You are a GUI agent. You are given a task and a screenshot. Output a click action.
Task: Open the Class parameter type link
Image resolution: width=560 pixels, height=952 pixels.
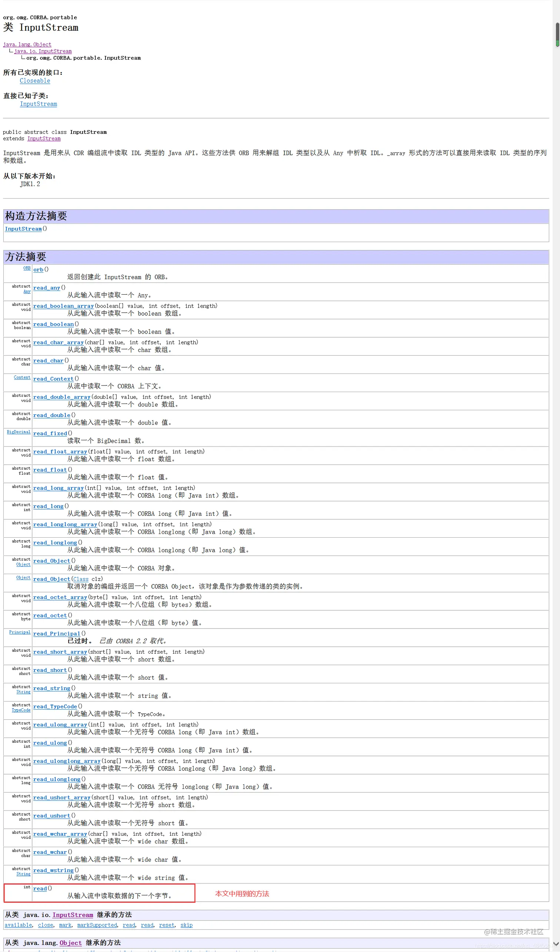tap(81, 579)
